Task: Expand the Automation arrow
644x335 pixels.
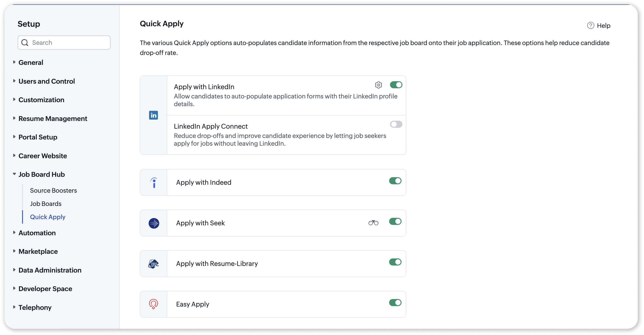Action: 14,232
